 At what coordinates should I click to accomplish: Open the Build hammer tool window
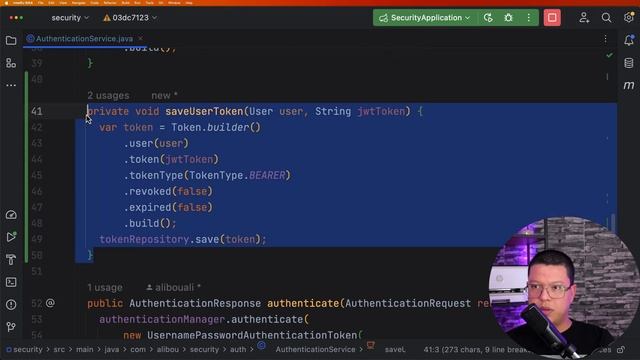click(x=11, y=260)
